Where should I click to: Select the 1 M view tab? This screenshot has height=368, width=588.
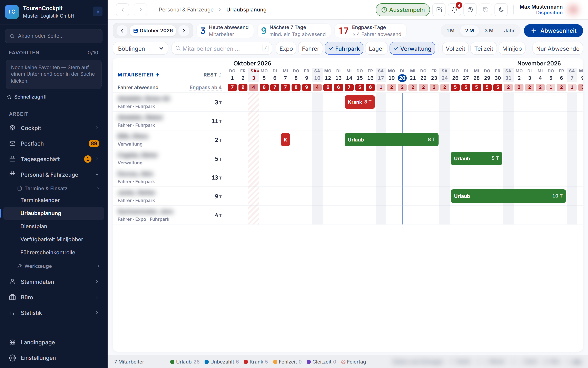(450, 31)
